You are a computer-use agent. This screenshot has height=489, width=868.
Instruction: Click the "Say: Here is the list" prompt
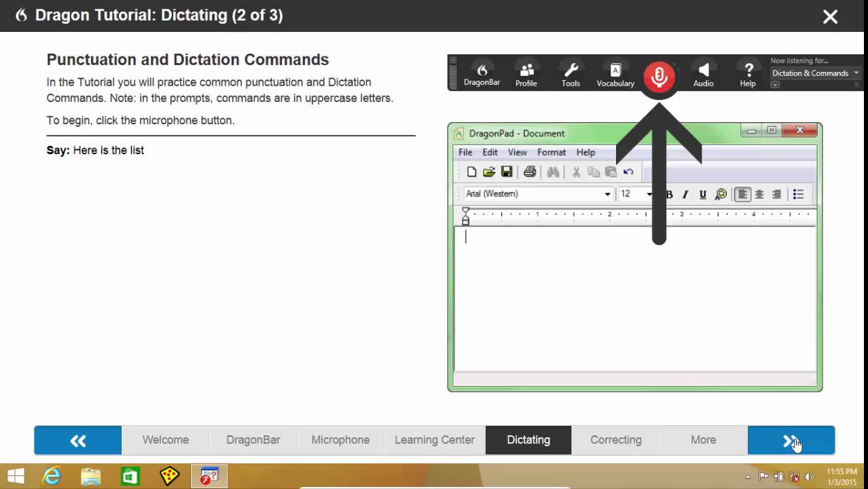95,150
